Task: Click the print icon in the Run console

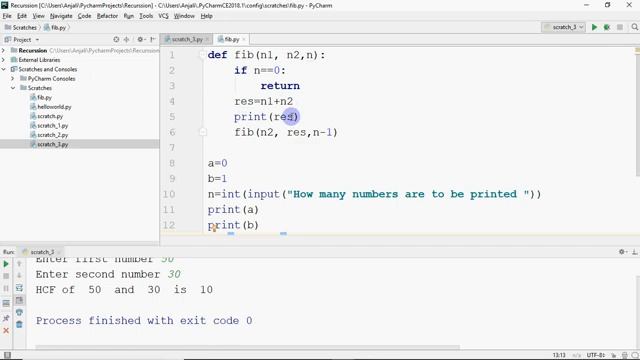Action: [x=19, y=313]
